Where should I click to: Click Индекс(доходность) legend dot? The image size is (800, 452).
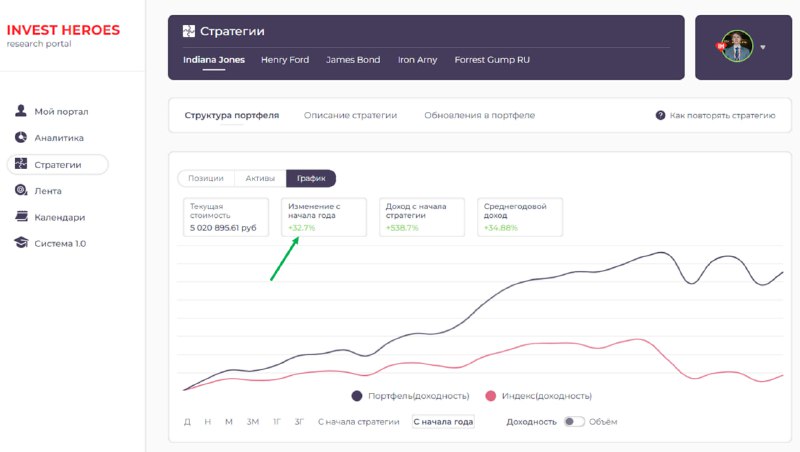(490, 396)
